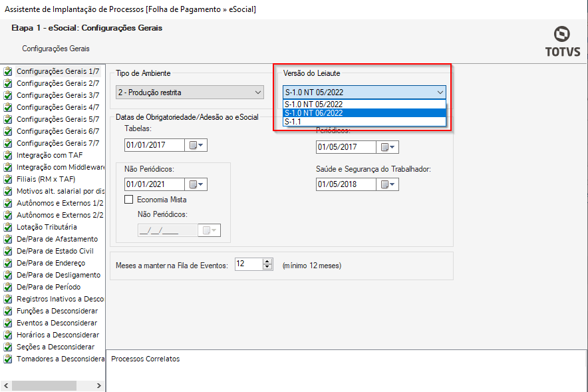Click checkmark icon beside Seções a Desconsiderar

[x=8, y=347]
